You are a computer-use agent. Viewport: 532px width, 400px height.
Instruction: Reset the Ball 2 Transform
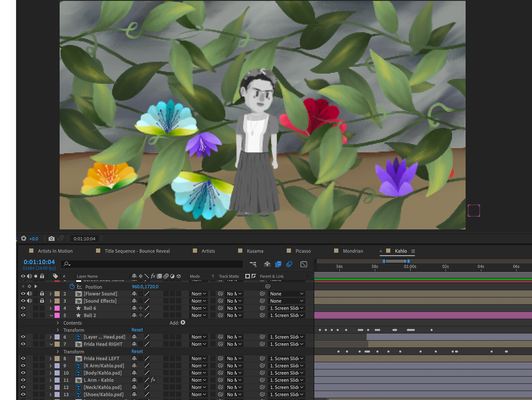[x=137, y=330]
